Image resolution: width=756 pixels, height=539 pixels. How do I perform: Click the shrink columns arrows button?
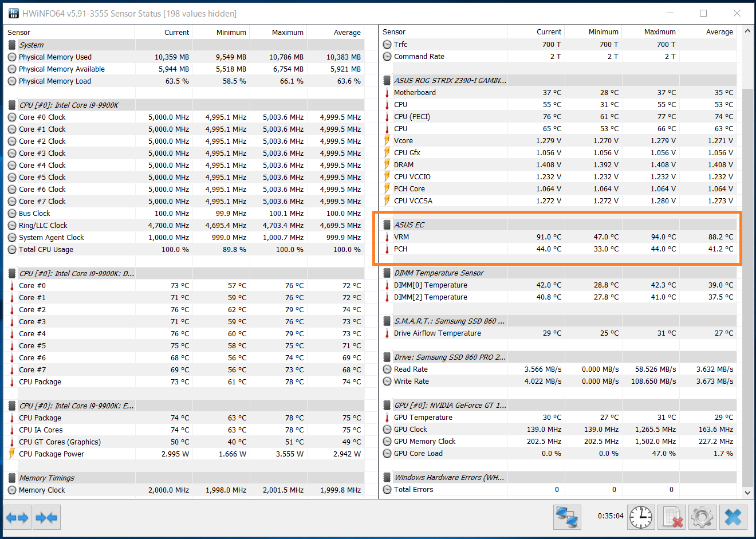46,518
